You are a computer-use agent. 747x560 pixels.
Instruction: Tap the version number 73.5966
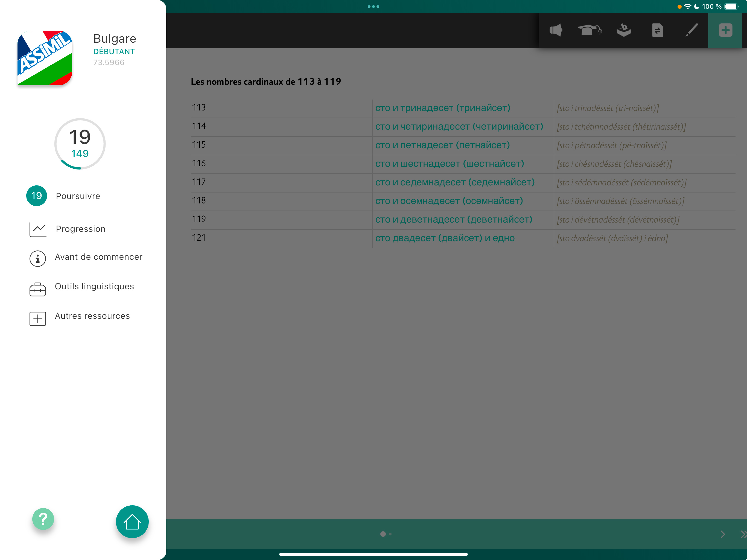[x=109, y=63]
